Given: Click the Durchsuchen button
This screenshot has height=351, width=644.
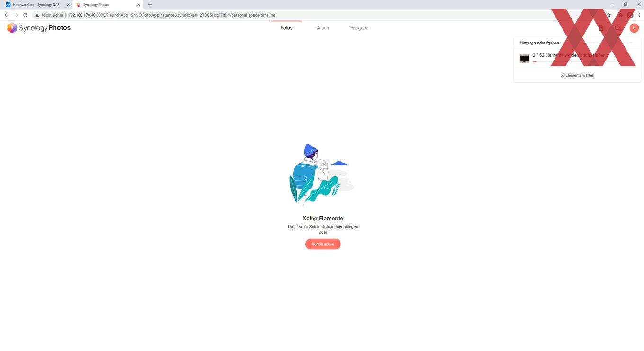Looking at the screenshot, I should 323,244.
